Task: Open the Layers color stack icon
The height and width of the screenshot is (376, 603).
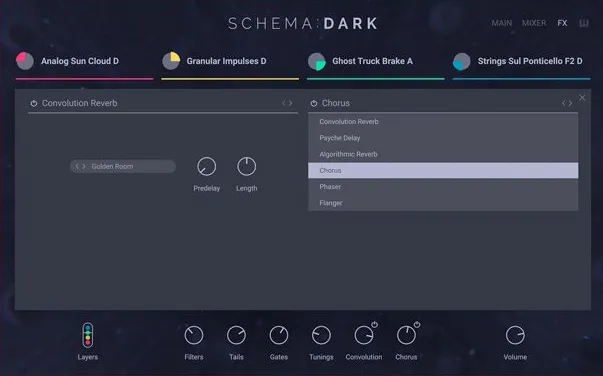Action: pyautogui.click(x=88, y=335)
